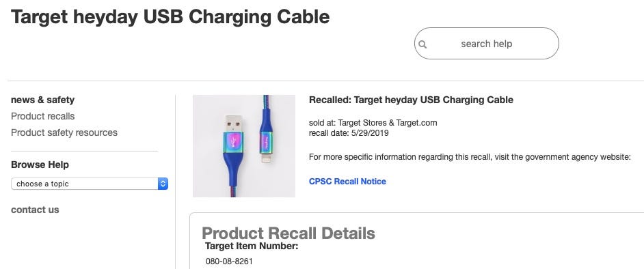The height and width of the screenshot is (269, 644).
Task: Click inside the search help field
Action: coord(486,44)
